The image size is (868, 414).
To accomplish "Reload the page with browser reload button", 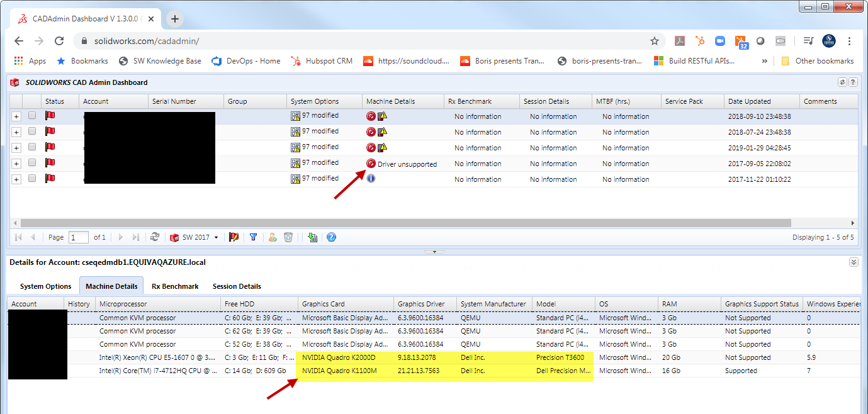I will (59, 41).
